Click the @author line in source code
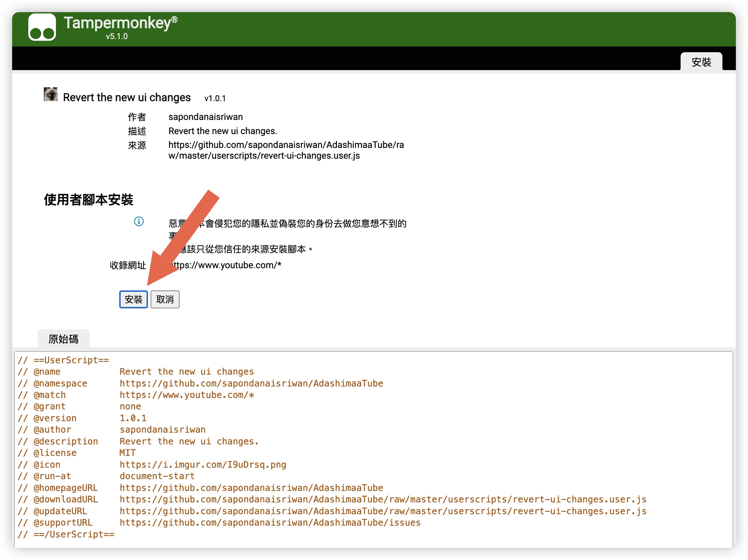Viewport: 748px width, 560px height. coord(112,430)
